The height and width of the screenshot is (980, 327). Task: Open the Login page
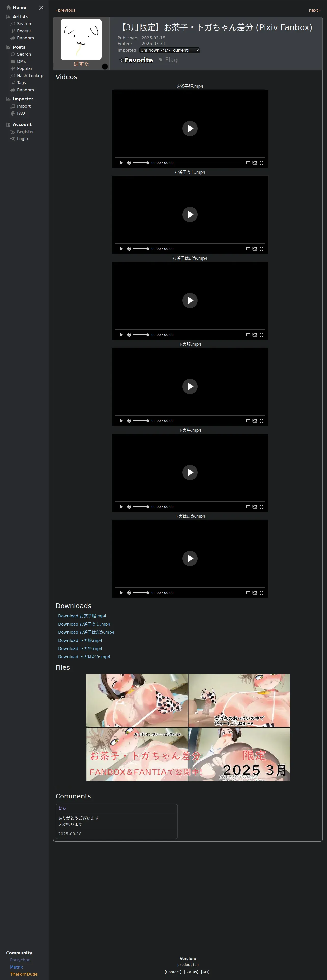click(19, 139)
